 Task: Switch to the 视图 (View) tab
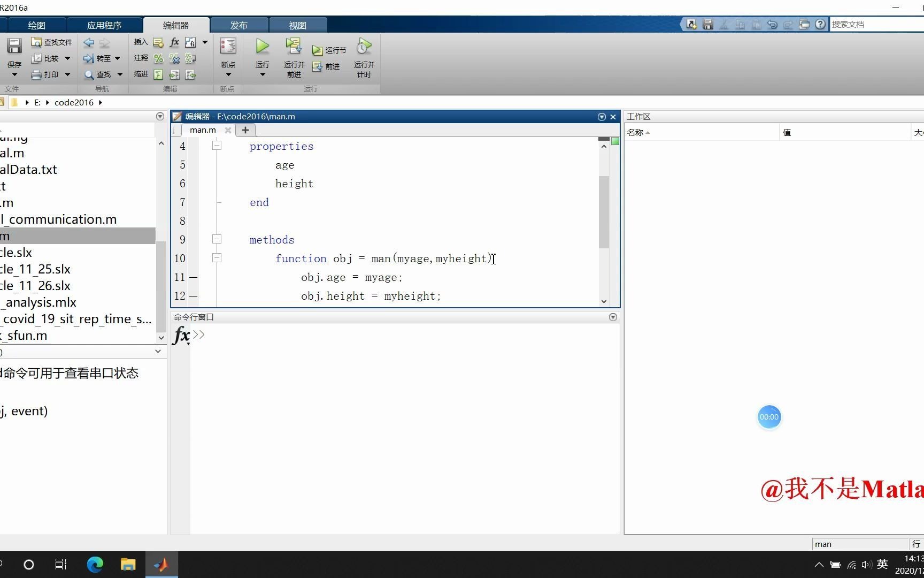coord(298,25)
